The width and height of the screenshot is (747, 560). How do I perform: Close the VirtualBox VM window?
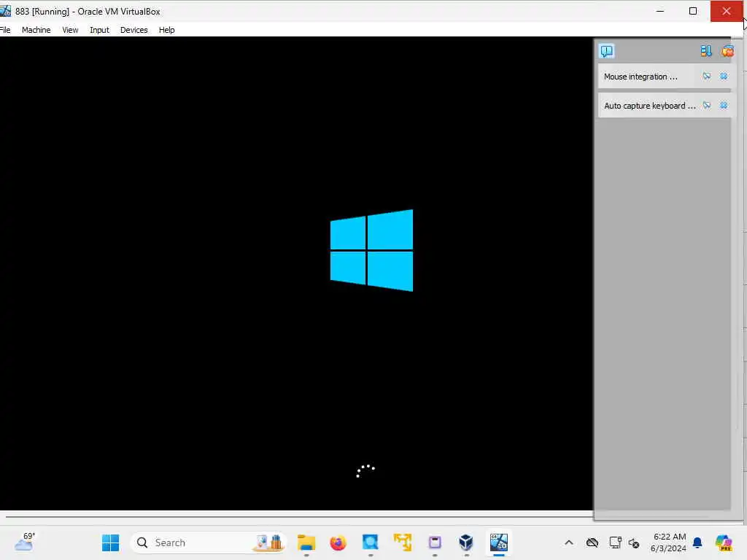(727, 11)
